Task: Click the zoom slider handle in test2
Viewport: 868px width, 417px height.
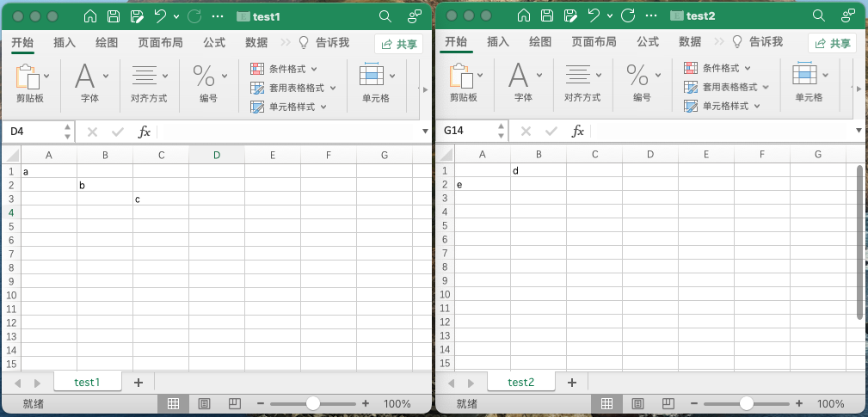Action: point(746,403)
